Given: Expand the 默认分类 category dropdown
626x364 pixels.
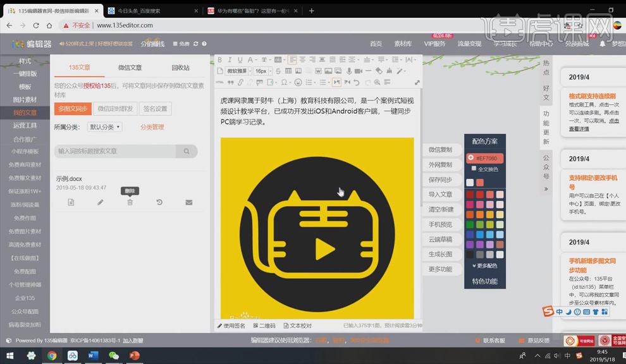Looking at the screenshot, I should [x=103, y=126].
